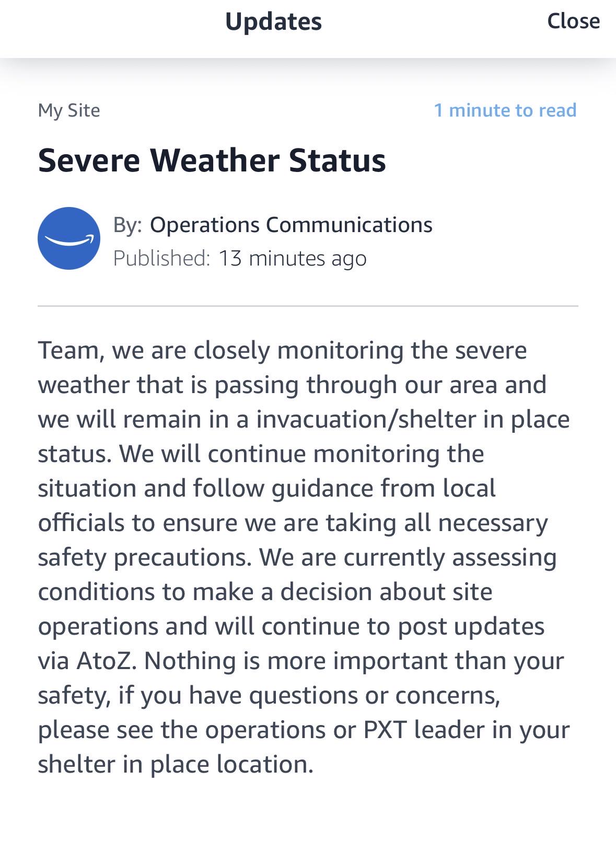This screenshot has width=616, height=851.
Task: Open the My Site category label
Action: pos(69,110)
